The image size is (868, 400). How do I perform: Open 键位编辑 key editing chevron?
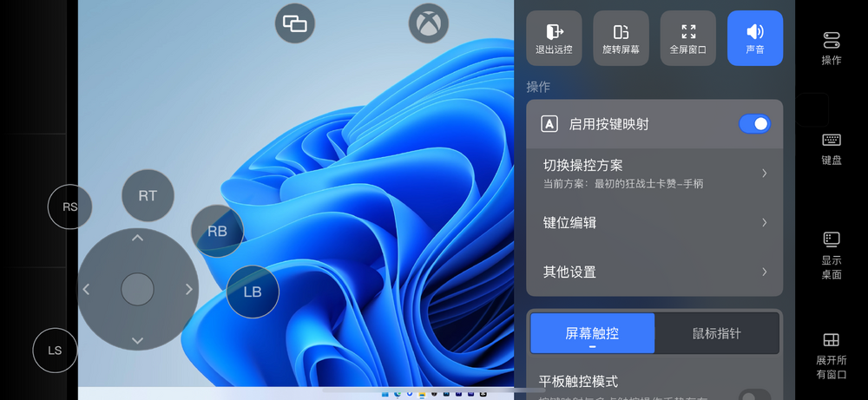click(764, 223)
